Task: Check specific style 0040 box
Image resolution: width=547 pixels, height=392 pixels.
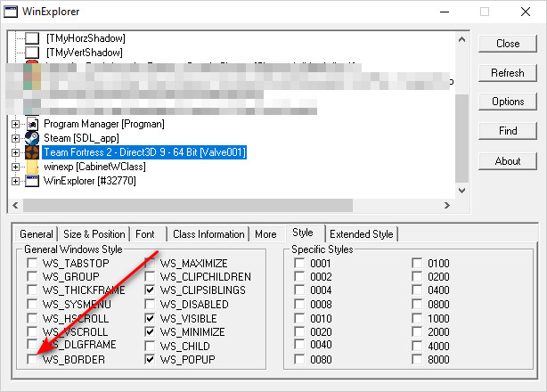Action: pos(299,345)
